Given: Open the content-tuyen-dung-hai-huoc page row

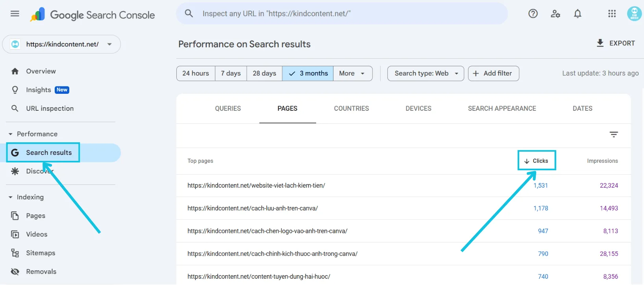Looking at the screenshot, I should pyautogui.click(x=403, y=276).
